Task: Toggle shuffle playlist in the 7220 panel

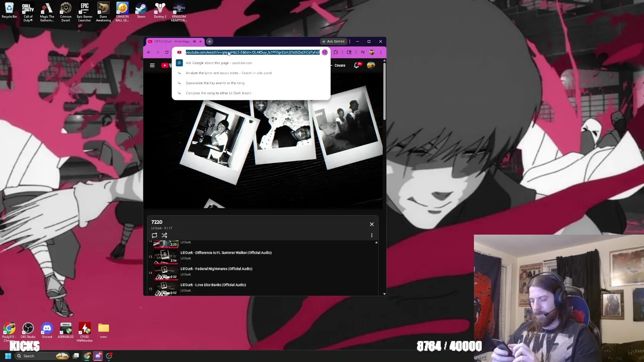Action: [164, 235]
